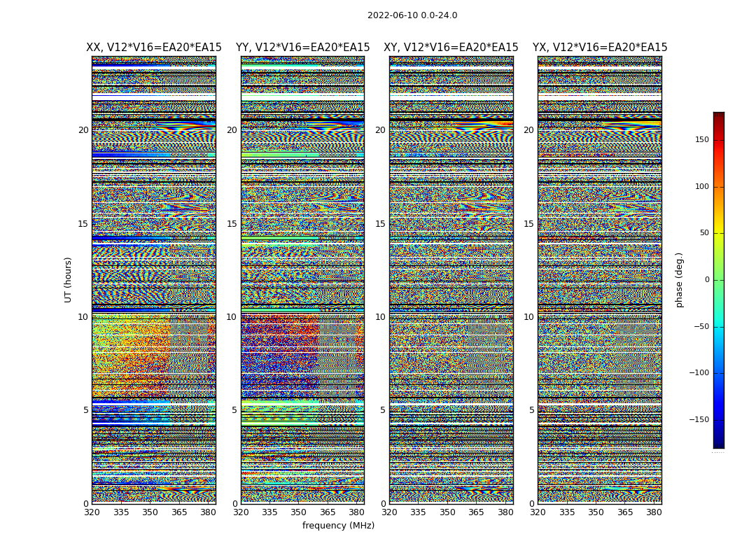
Task: Click the "phase (deg.)" colorbar label
Action: (x=679, y=280)
